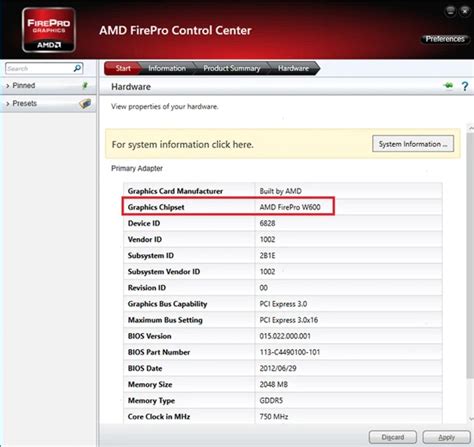Click in the Search input field

(x=39, y=68)
